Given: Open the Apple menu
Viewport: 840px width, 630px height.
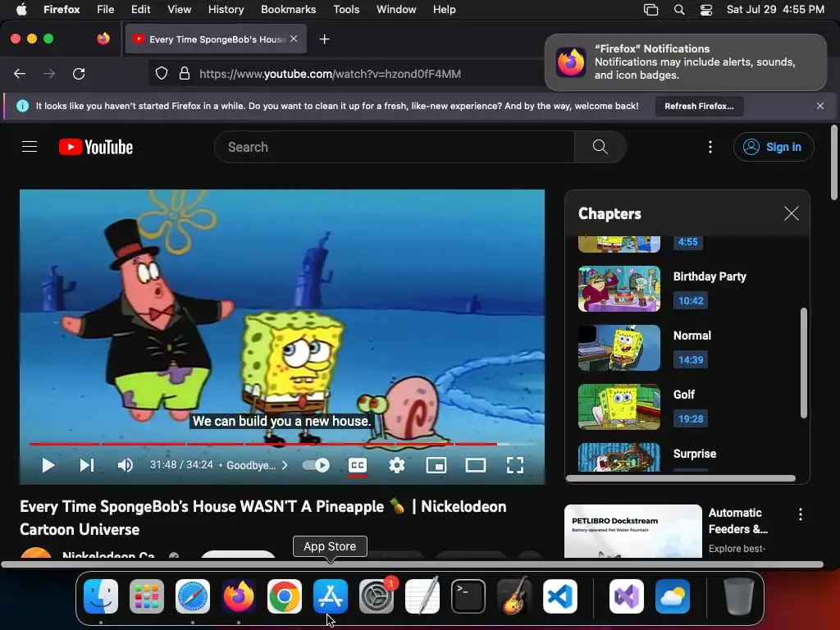Looking at the screenshot, I should tap(21, 9).
